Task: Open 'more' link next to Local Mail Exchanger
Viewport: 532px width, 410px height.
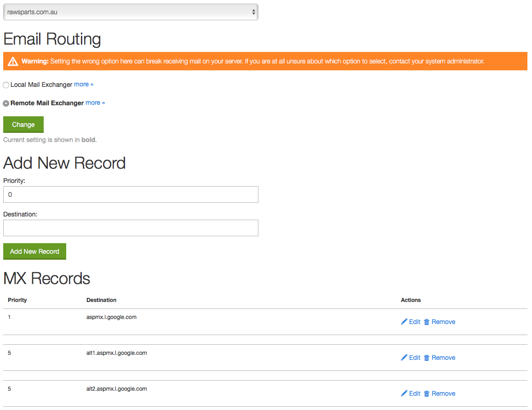Action: (84, 85)
